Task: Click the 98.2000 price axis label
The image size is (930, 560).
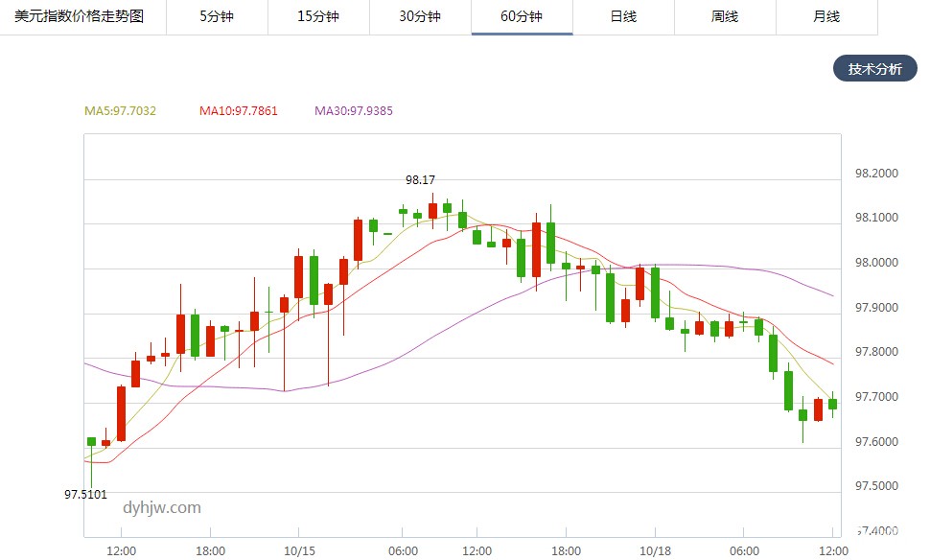Action: point(876,174)
